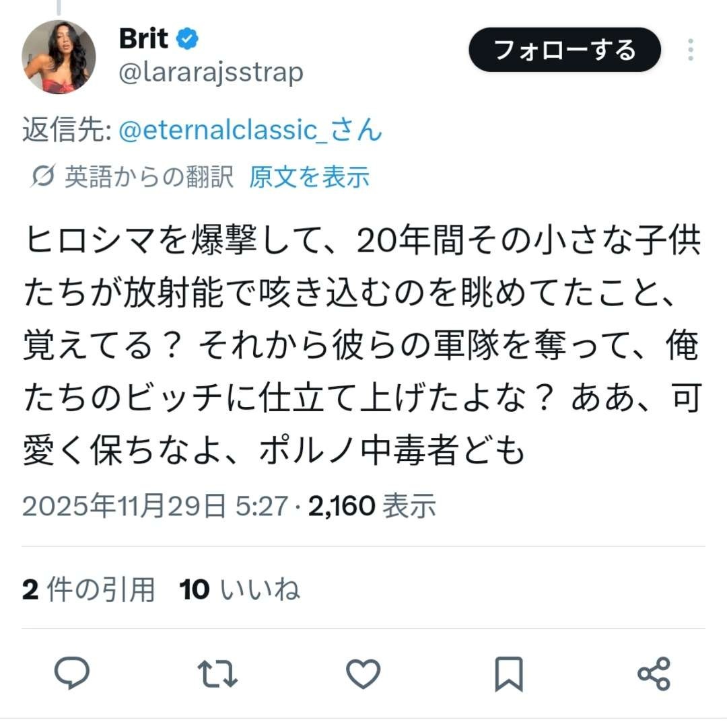Bookmark this post

tap(509, 674)
